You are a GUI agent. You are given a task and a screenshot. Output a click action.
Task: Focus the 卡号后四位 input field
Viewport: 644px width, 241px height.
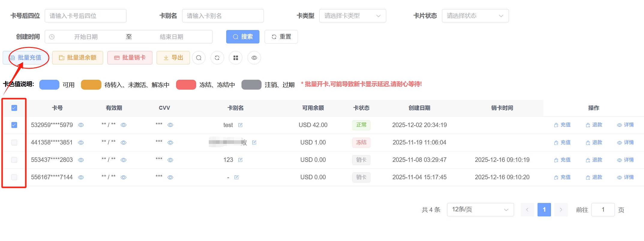click(x=85, y=16)
